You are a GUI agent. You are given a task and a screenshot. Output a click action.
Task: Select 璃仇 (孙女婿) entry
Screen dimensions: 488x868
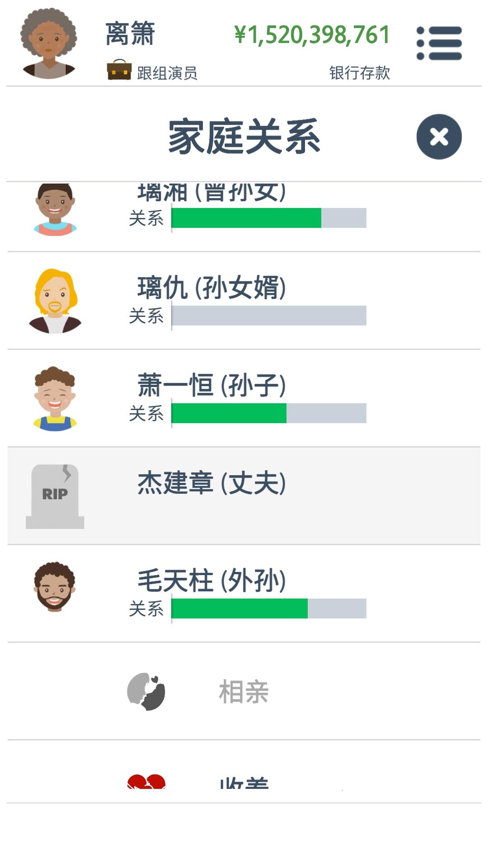click(x=244, y=301)
